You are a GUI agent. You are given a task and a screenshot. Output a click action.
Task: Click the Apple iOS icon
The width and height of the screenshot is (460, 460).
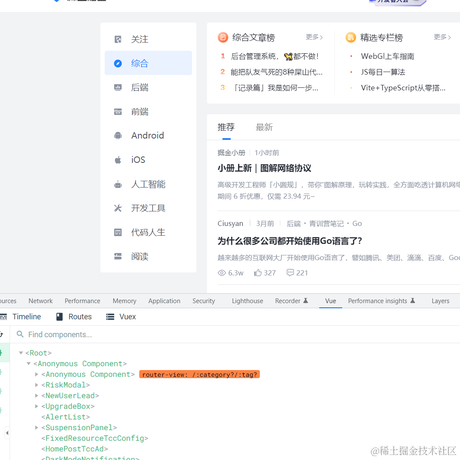pos(118,160)
